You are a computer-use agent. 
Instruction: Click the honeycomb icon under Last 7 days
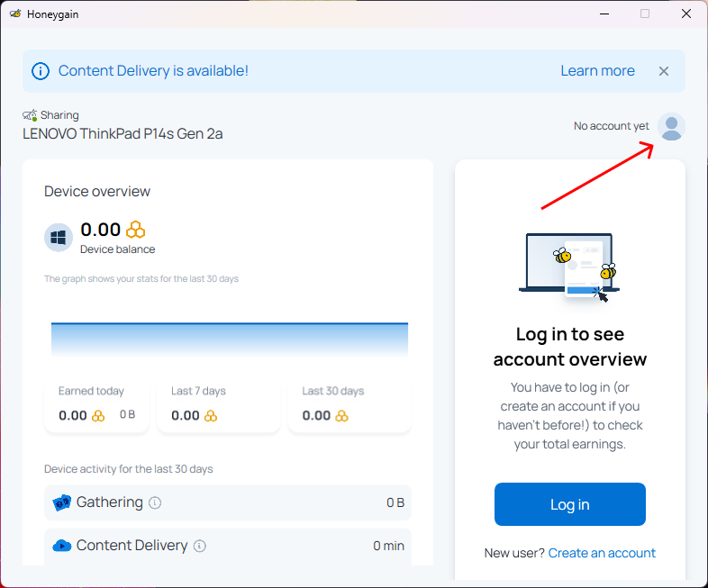211,416
